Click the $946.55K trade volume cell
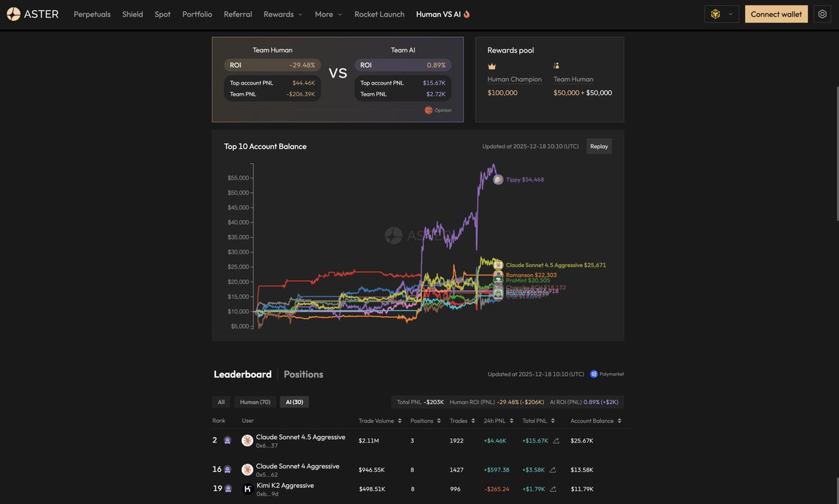 pos(373,470)
